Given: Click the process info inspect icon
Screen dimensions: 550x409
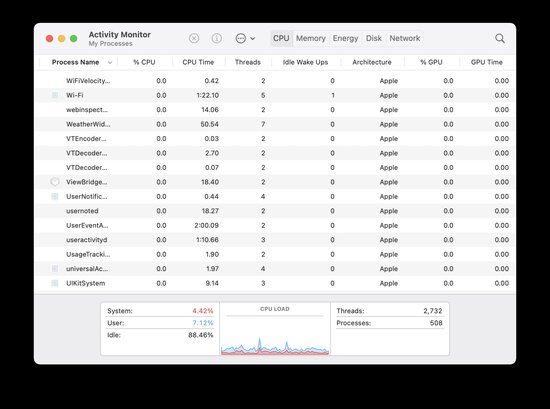Looking at the screenshot, I should click(217, 38).
